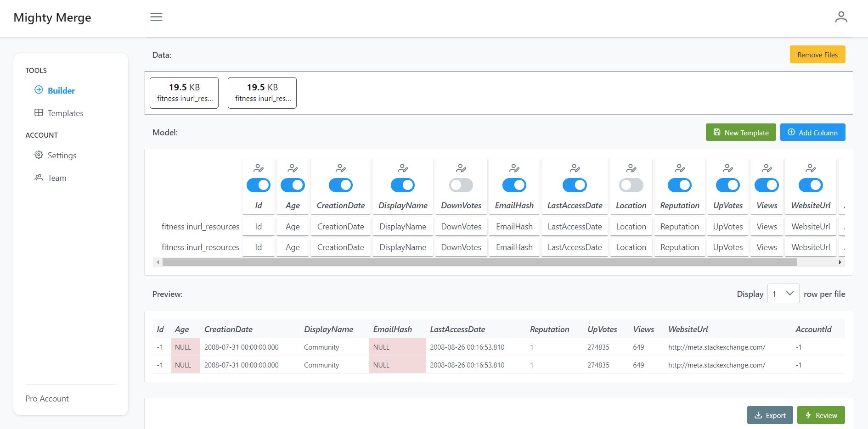Screen dimensions: 868x429
Task: Click right arrow of model scrollbar
Action: tap(840, 262)
